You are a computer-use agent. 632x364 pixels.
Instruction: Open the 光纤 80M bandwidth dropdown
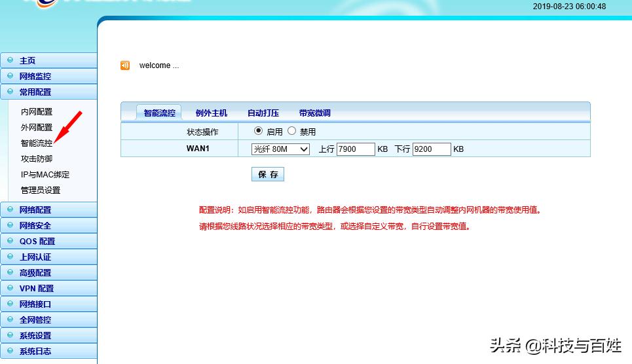(280, 149)
